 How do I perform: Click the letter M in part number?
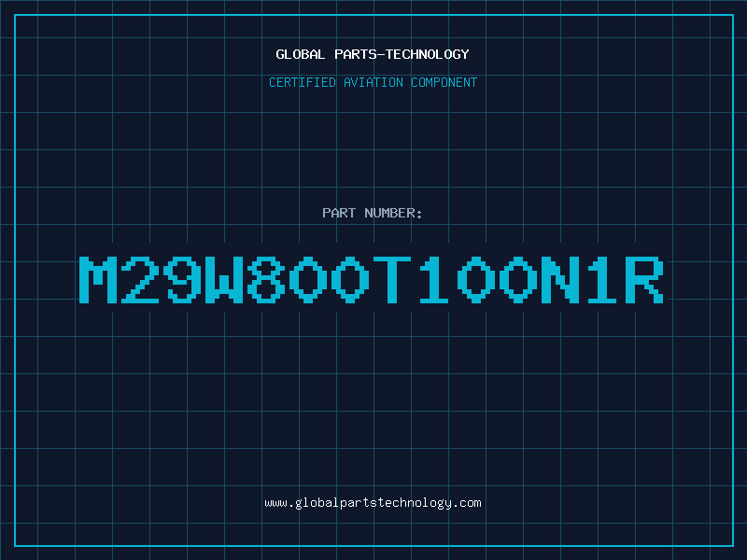[x=98, y=279]
